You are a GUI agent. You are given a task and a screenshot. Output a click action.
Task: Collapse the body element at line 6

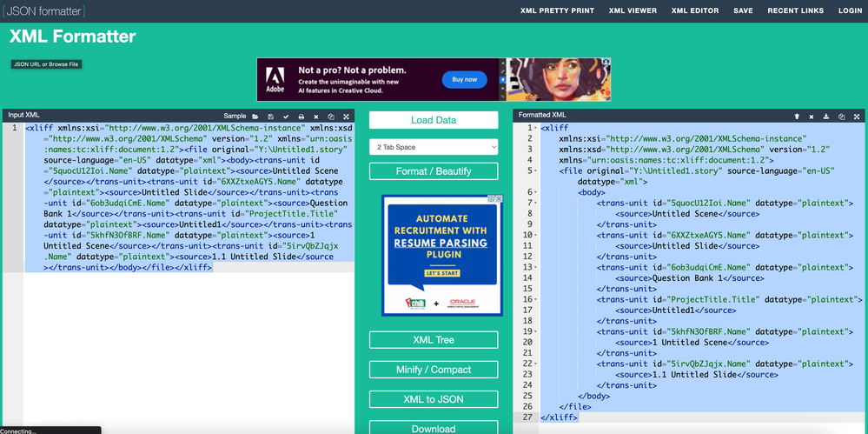(535, 192)
